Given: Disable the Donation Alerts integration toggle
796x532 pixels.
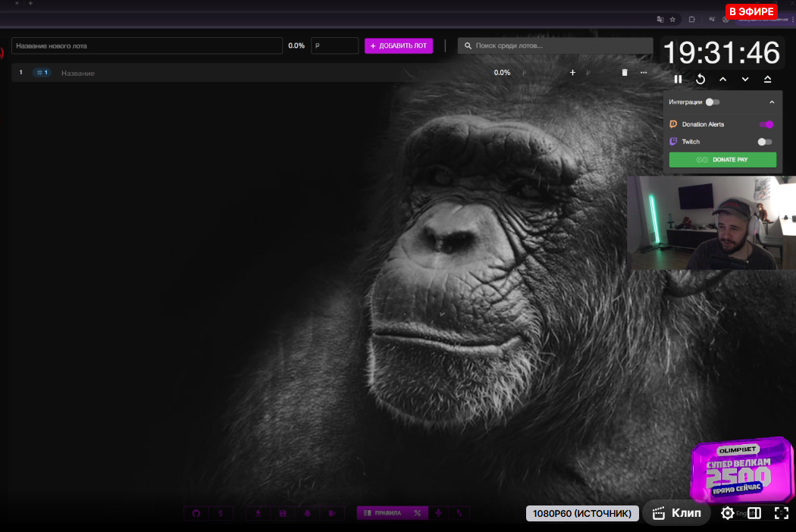Looking at the screenshot, I should (x=766, y=124).
